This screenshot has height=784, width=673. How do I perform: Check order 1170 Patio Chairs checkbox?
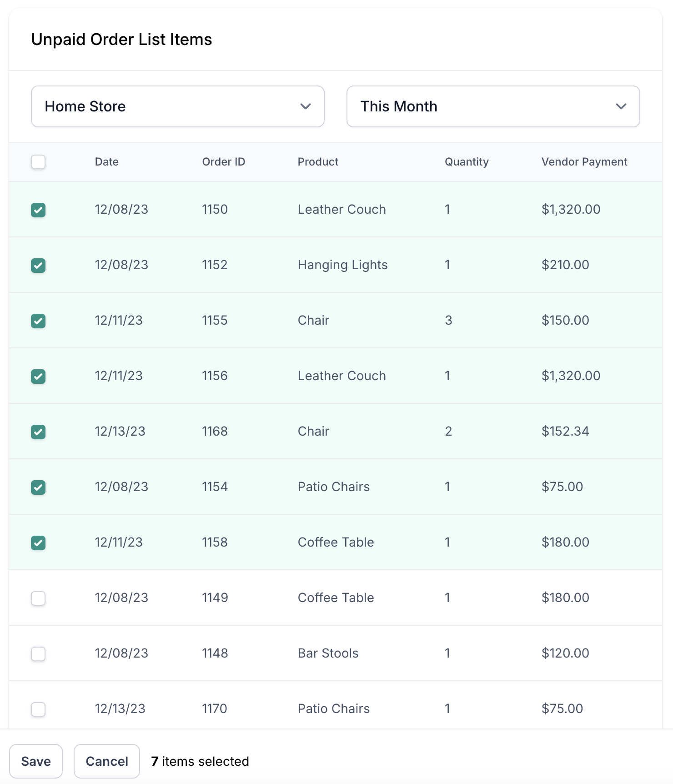38,709
